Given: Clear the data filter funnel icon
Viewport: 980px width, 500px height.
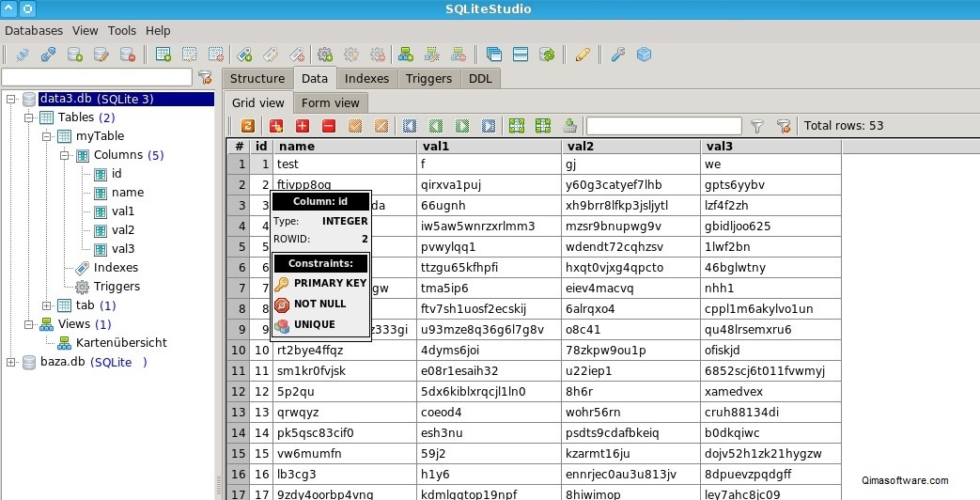Looking at the screenshot, I should coord(784,126).
